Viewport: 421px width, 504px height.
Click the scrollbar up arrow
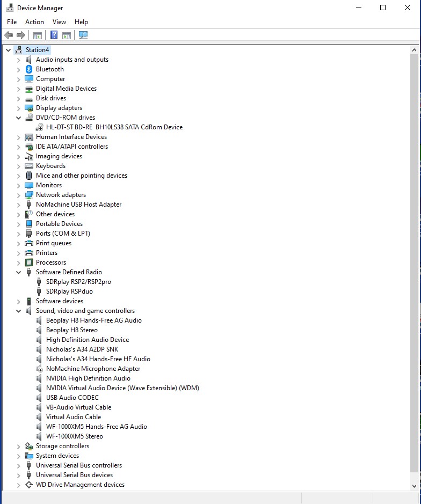[x=414, y=50]
